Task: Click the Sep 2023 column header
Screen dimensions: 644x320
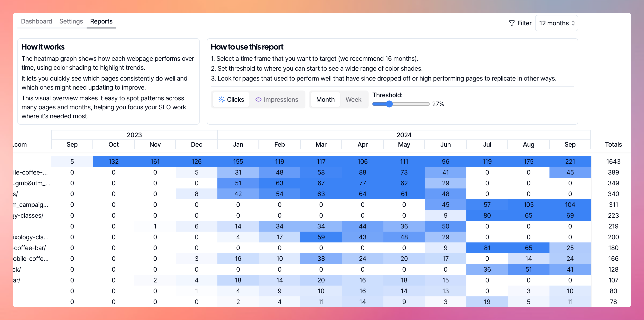Action: pos(72,144)
